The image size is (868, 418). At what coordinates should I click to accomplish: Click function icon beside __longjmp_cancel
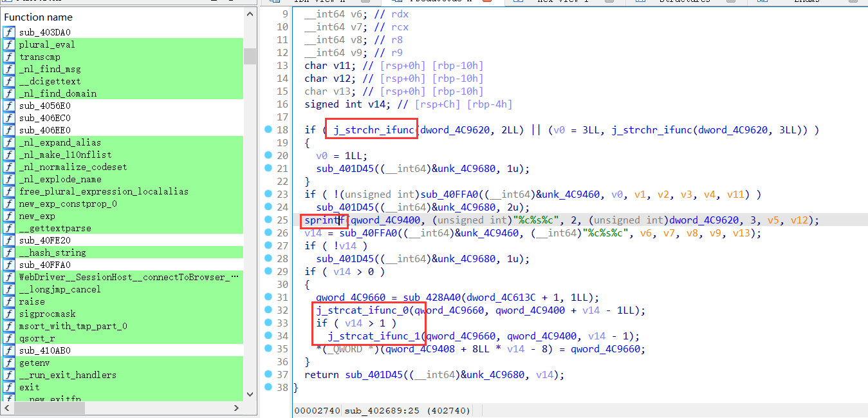(9, 289)
